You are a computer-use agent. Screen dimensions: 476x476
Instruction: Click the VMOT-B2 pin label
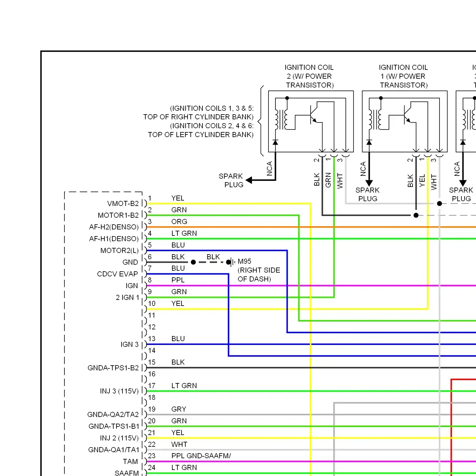click(123, 203)
